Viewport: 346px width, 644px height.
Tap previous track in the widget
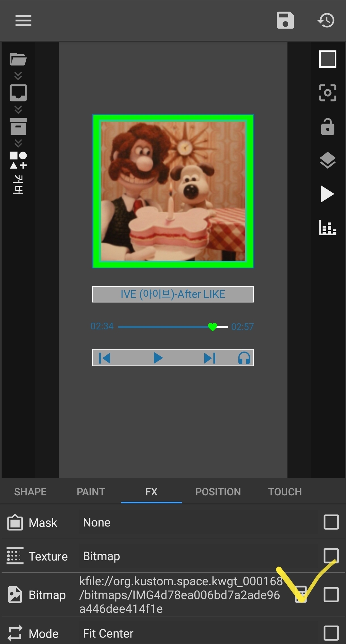(x=105, y=358)
